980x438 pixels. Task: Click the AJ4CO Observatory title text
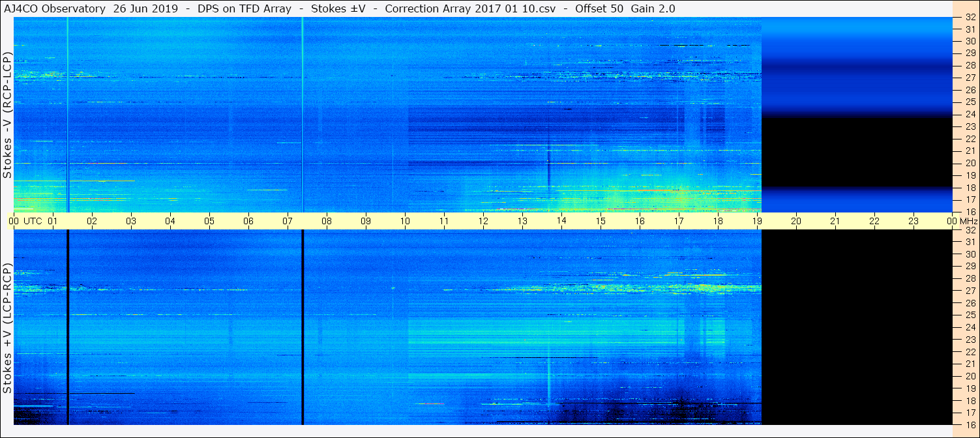[55, 8]
